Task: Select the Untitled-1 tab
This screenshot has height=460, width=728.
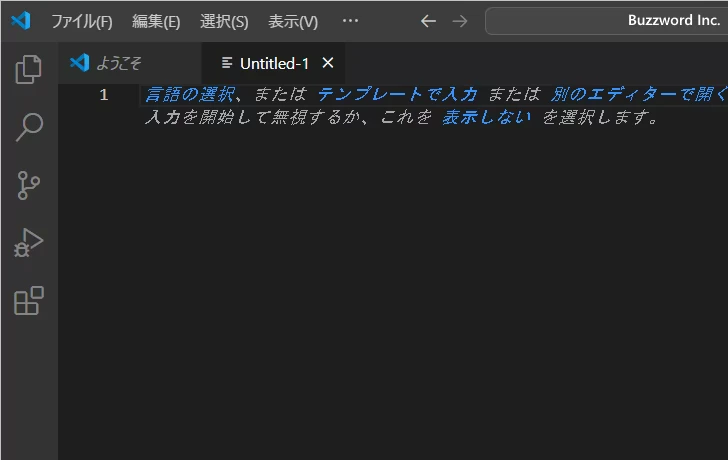Action: 274,64
